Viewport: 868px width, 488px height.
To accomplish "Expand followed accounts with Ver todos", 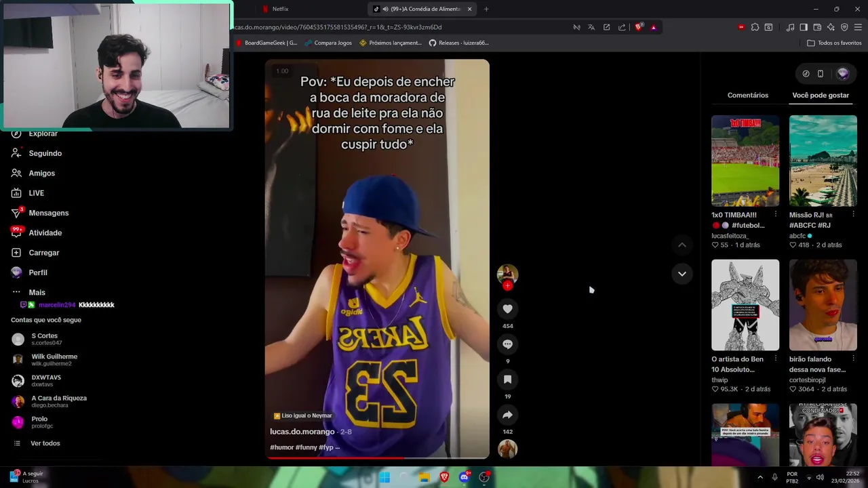I will click(x=45, y=443).
